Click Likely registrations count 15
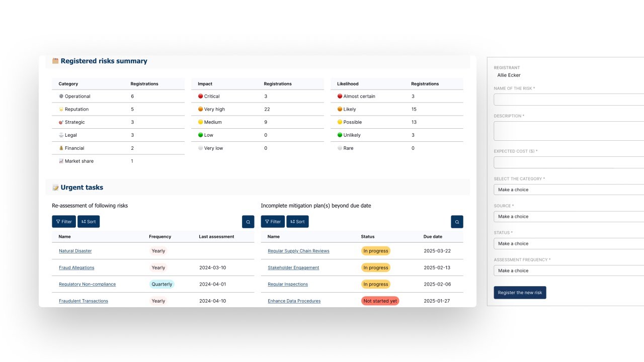This screenshot has width=644, height=362. coord(414,109)
